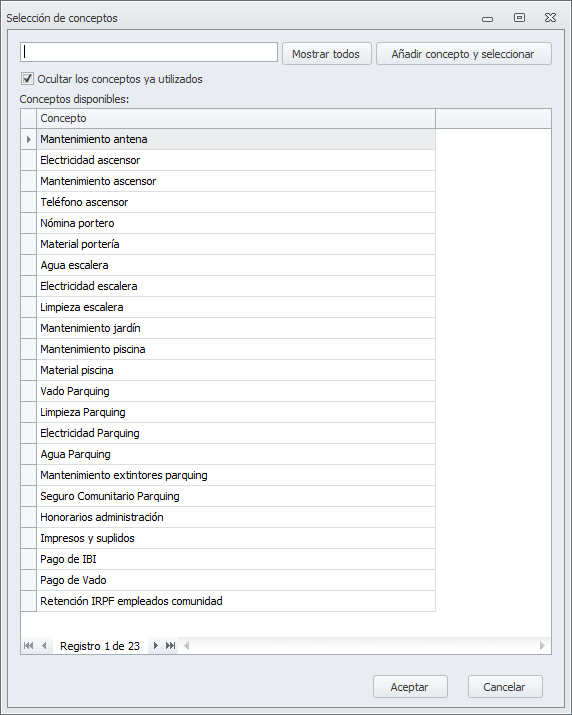
Task: Click Añadir concepto y seleccionar button
Action: 463,54
